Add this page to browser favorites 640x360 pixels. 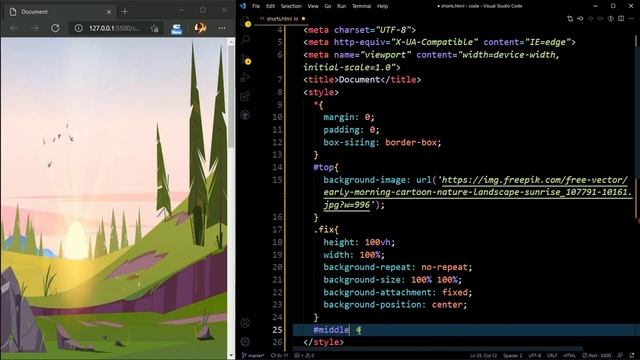(154, 28)
